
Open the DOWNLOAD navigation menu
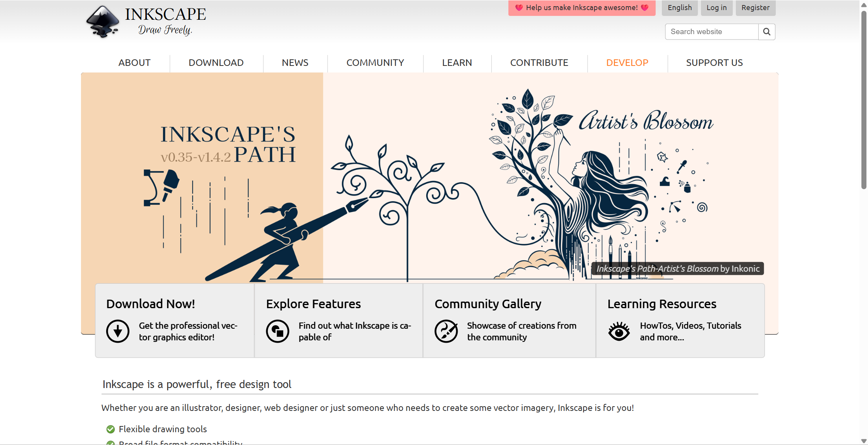click(216, 63)
